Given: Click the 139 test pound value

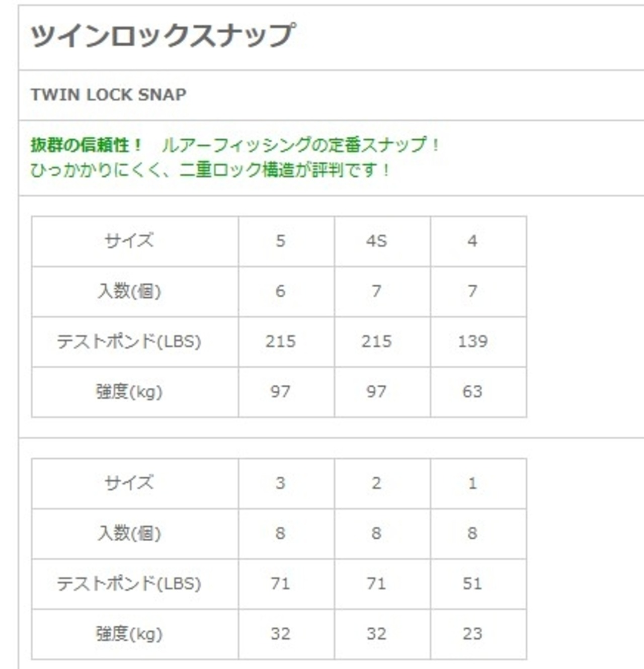Looking at the screenshot, I should point(472,342).
